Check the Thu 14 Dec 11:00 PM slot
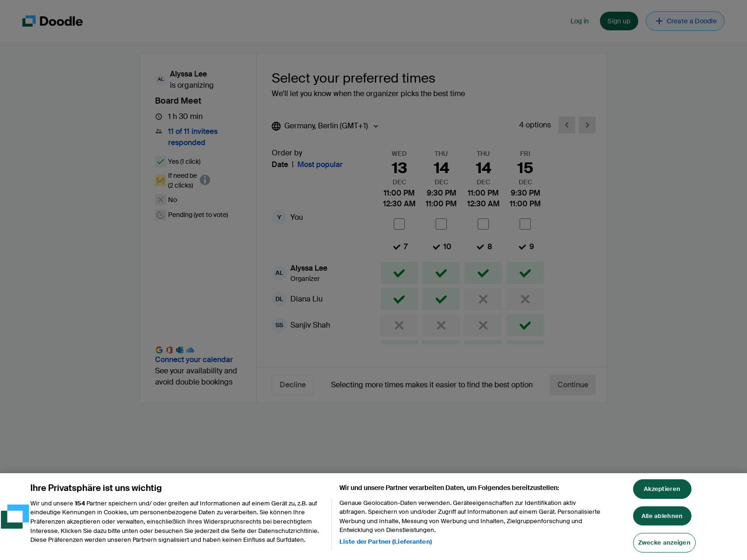Image resolution: width=747 pixels, height=560 pixels. [483, 224]
